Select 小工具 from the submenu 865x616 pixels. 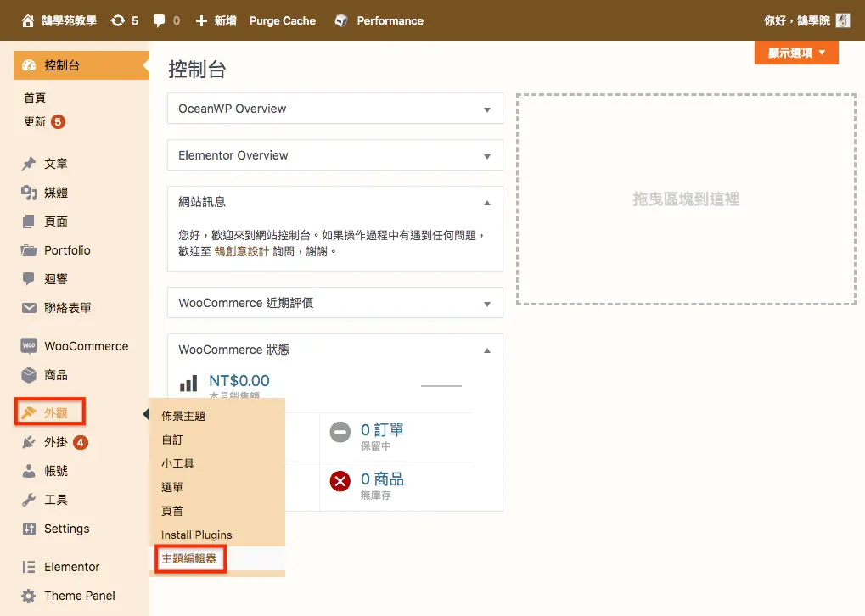point(177,464)
